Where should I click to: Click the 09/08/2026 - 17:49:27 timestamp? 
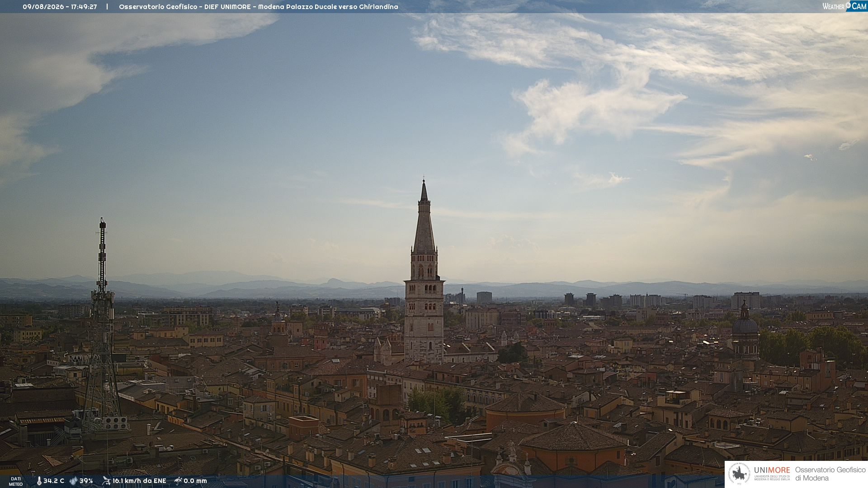coord(60,7)
